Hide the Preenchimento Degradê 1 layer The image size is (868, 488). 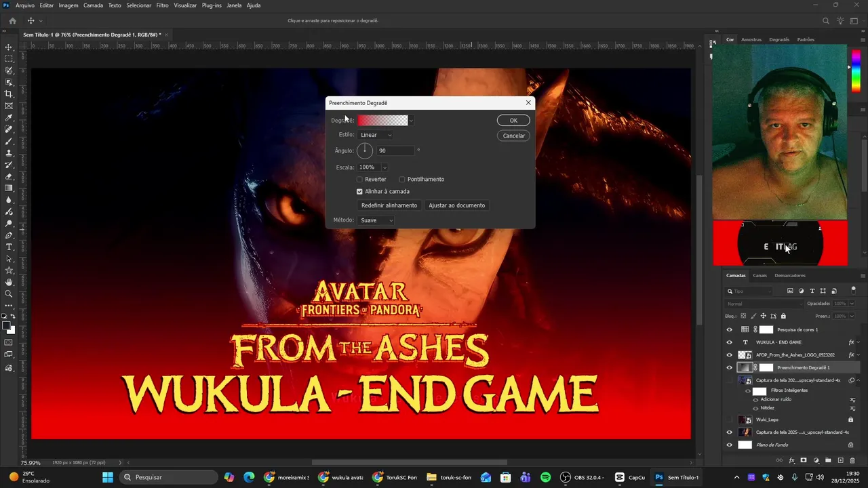(x=730, y=367)
